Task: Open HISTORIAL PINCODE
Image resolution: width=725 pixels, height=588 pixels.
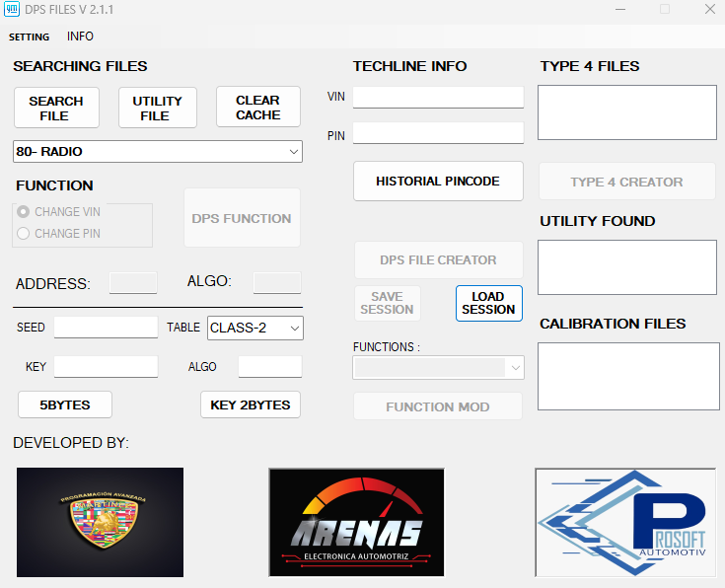Action: pyautogui.click(x=438, y=182)
